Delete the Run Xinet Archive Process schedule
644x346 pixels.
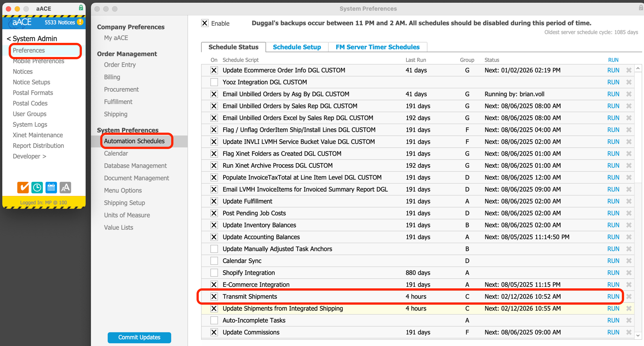629,165
